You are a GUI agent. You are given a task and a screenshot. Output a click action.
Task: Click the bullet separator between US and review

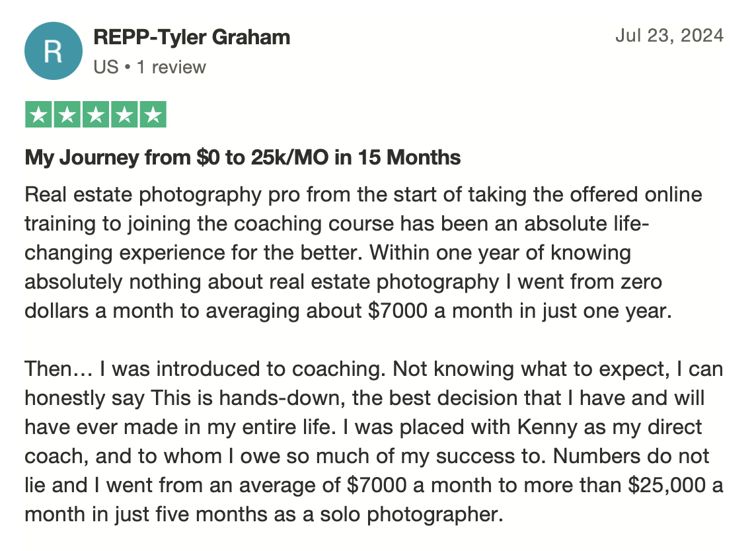click(x=128, y=67)
